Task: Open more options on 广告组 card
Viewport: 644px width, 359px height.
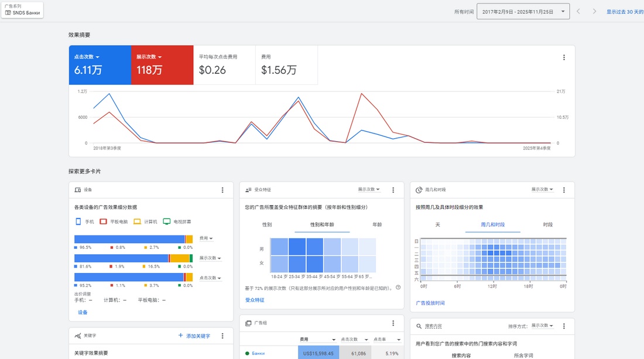Action: point(393,323)
